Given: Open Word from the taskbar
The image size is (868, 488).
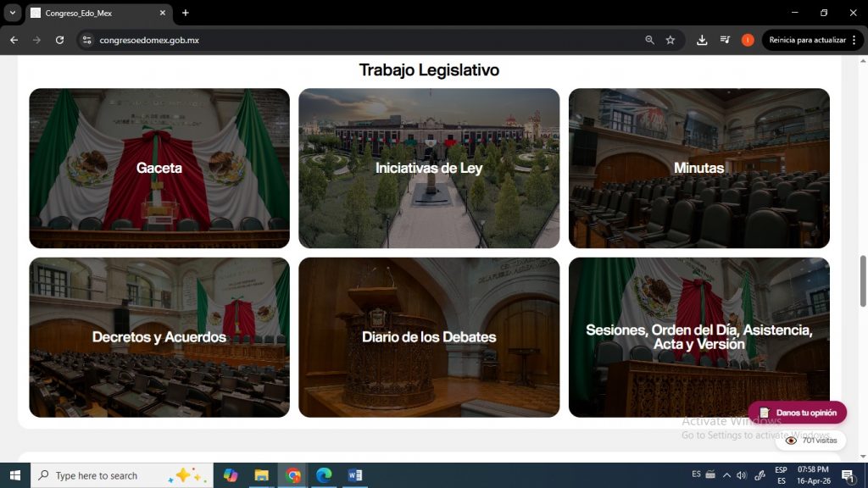Looking at the screenshot, I should [354, 475].
